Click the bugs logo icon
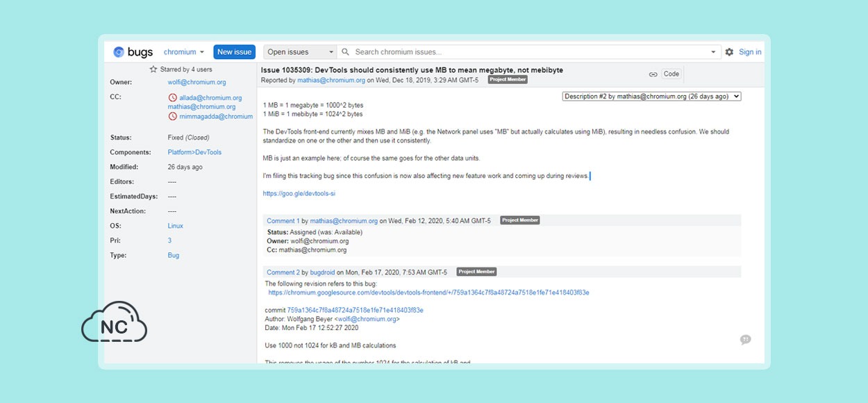 (119, 52)
